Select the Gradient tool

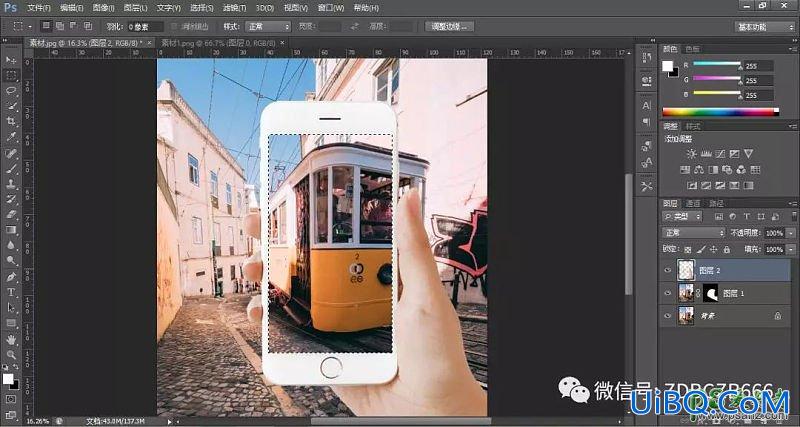point(11,230)
